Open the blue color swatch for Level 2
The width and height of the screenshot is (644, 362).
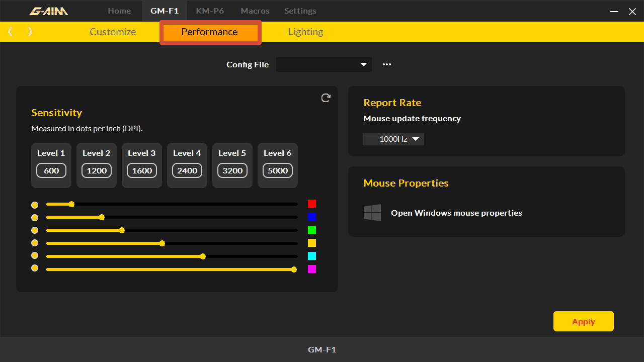pyautogui.click(x=312, y=217)
